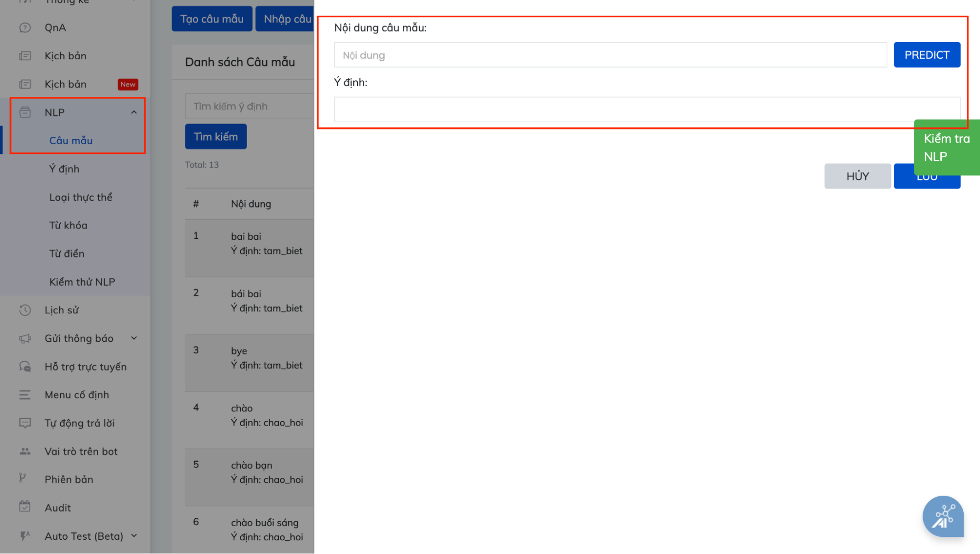Screen dimensions: 980x554
Task: Click the Vai trò trên bot people icon
Action: click(25, 452)
